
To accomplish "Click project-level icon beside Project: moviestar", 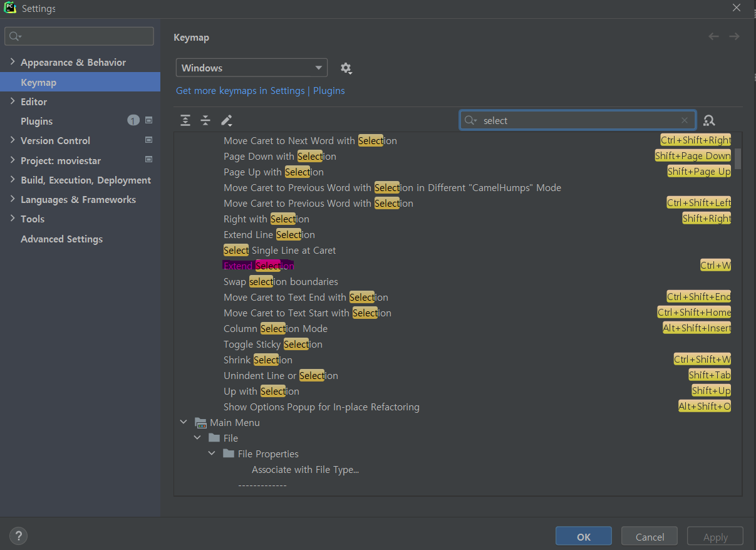I will (149, 160).
